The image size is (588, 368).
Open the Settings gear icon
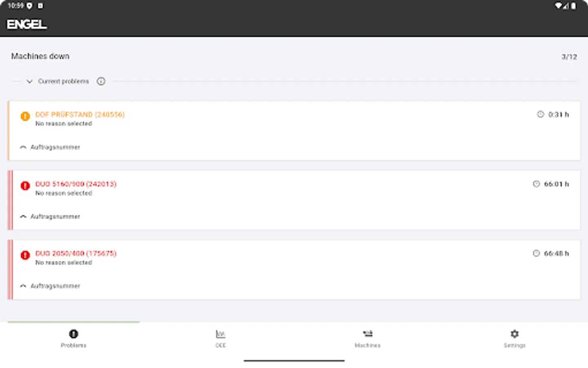pos(514,334)
